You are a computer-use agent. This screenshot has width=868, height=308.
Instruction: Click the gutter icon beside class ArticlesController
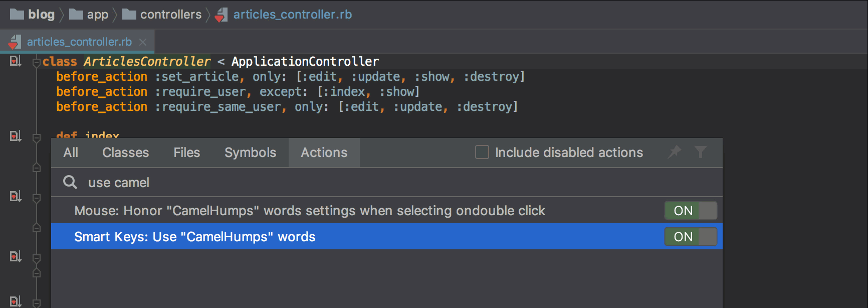click(16, 61)
